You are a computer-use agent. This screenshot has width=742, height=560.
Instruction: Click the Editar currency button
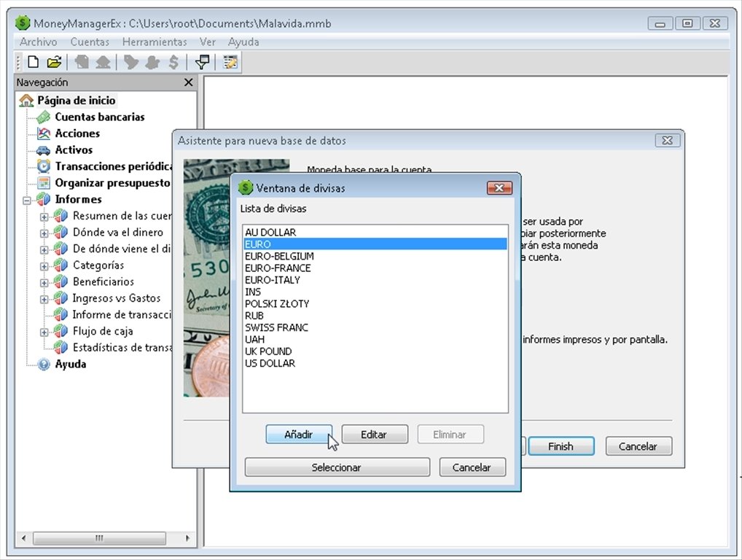[375, 434]
